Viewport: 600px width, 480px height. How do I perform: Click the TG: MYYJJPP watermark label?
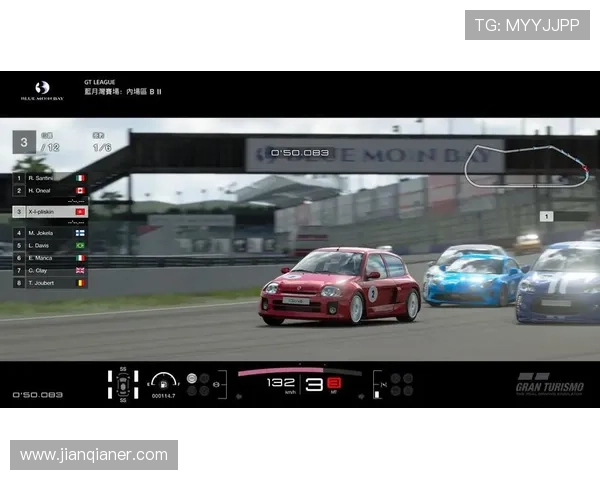[527, 24]
